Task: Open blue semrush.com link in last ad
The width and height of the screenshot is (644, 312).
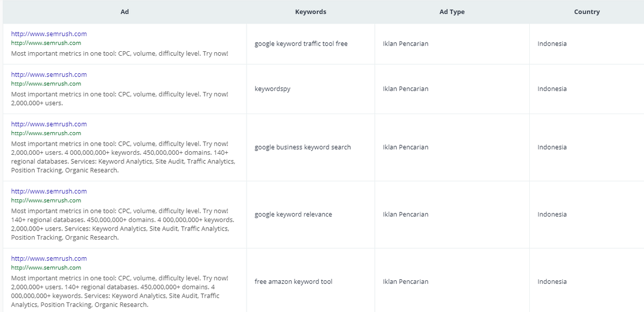Action: tap(49, 258)
